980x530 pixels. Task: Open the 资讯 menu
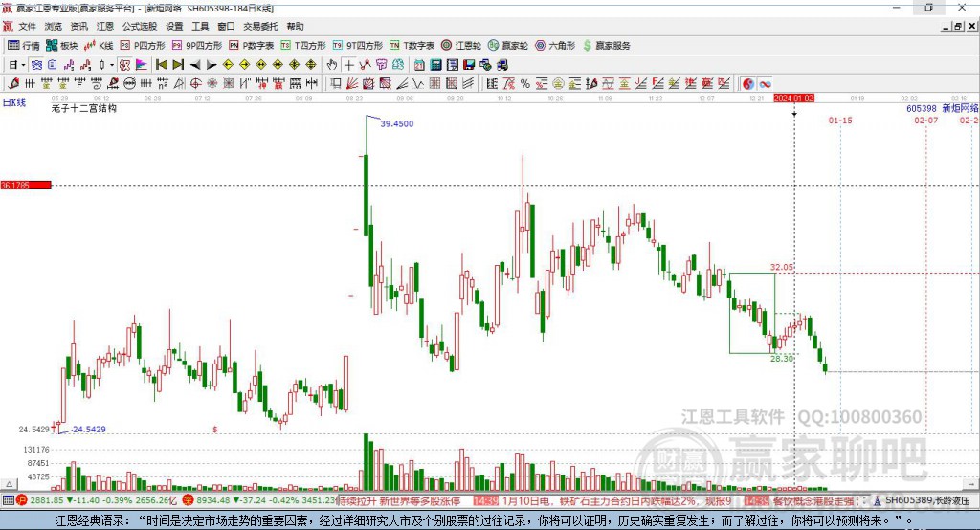pos(78,26)
